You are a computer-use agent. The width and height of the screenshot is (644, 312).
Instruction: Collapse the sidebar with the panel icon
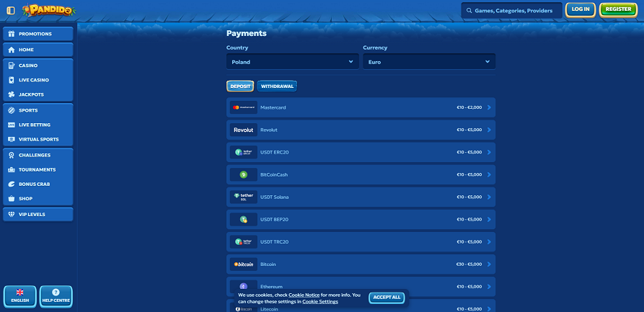click(x=11, y=10)
